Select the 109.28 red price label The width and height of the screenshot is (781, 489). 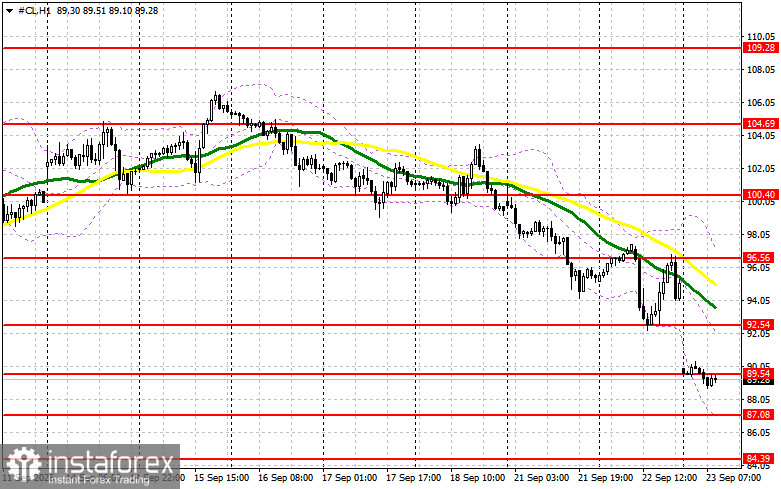click(760, 48)
